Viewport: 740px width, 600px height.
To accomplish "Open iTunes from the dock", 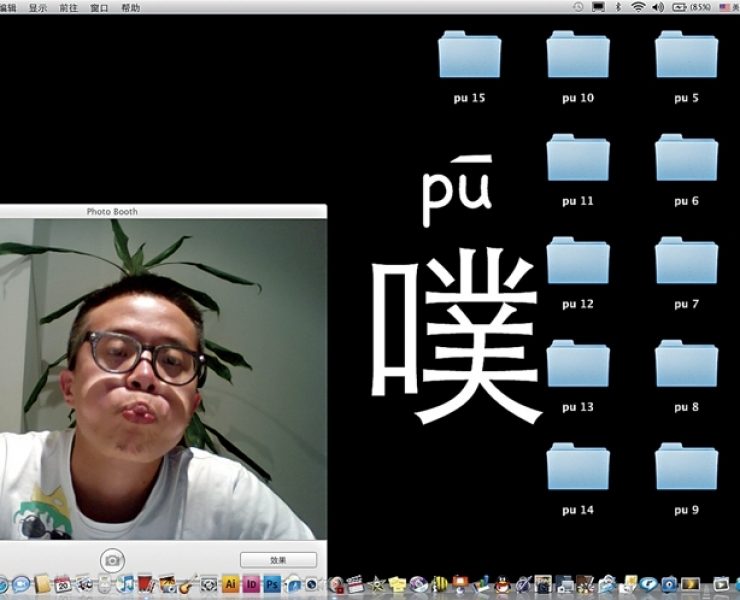I will [x=126, y=584].
